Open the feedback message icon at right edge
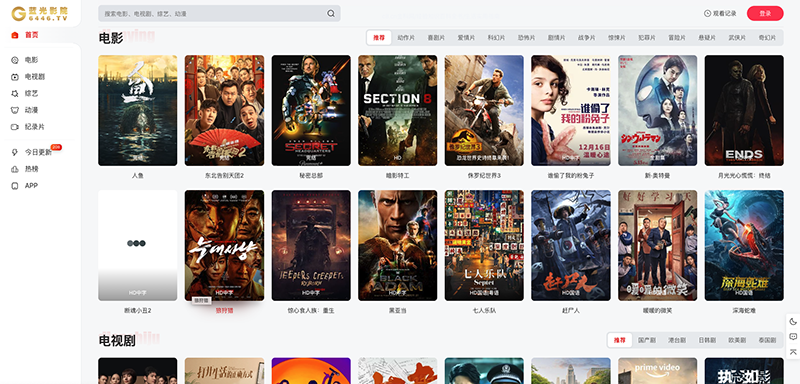The height and width of the screenshot is (384, 800). 793,337
